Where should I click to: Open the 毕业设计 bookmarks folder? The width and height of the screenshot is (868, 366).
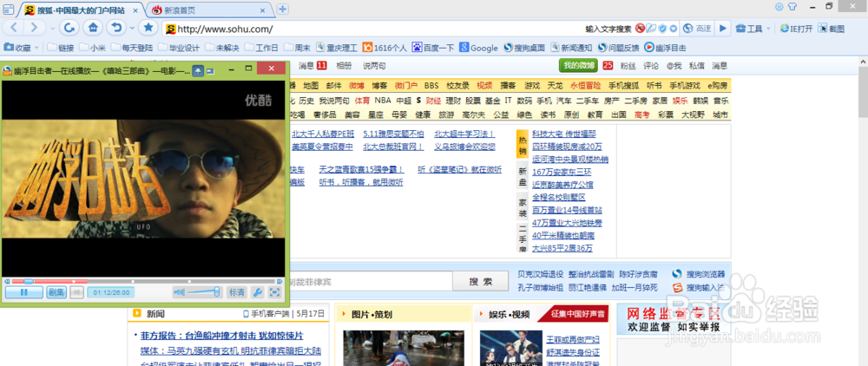click(179, 48)
